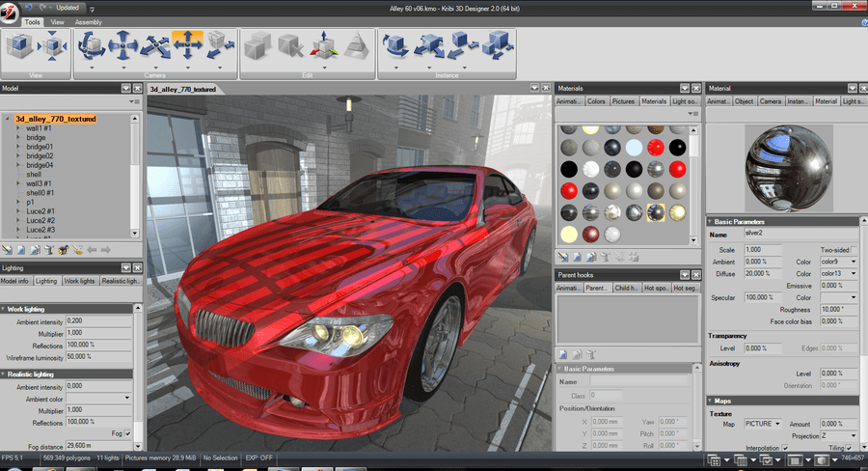Switch to Realistic lighting tab

point(121,281)
